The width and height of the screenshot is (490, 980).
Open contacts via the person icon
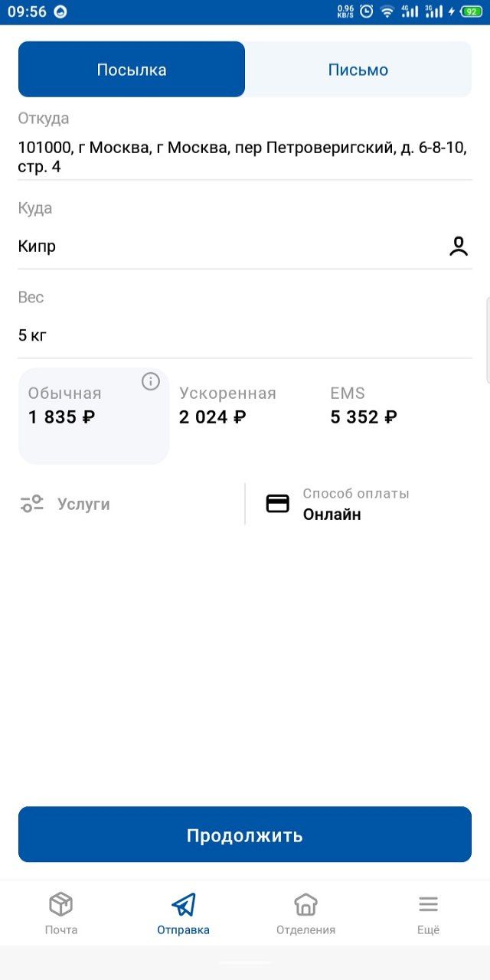(459, 247)
